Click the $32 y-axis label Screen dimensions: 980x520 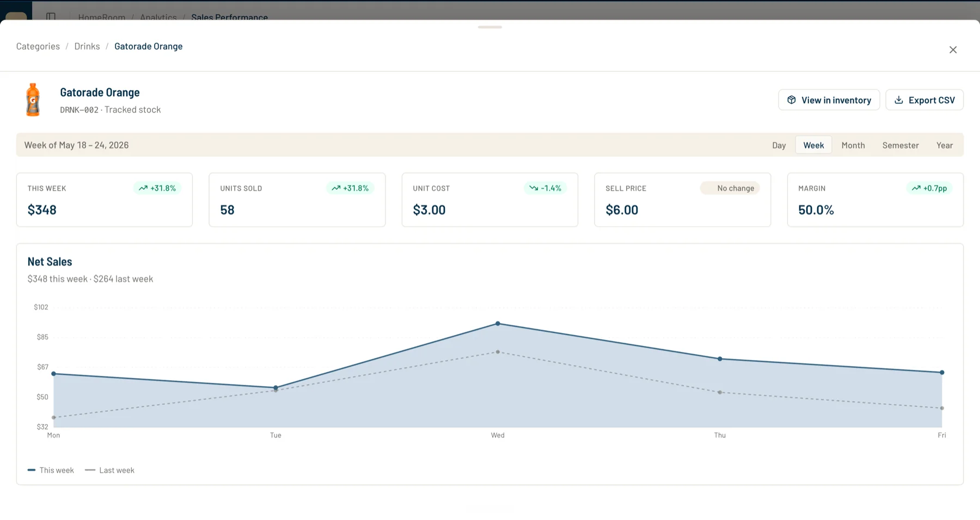click(42, 427)
